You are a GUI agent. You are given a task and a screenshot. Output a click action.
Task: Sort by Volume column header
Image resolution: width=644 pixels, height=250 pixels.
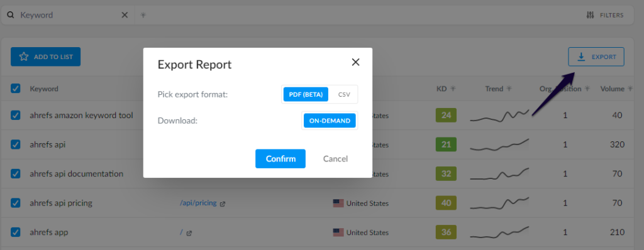(x=612, y=89)
